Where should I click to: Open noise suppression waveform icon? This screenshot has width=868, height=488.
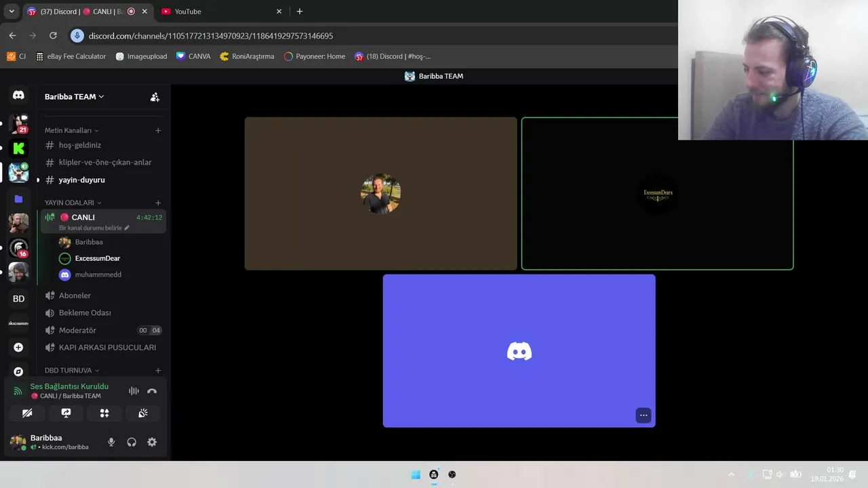pos(134,391)
